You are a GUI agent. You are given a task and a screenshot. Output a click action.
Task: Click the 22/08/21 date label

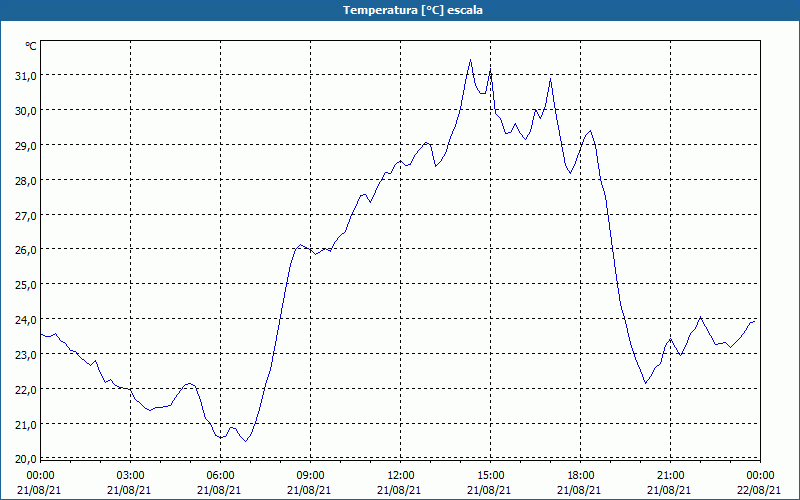click(759, 490)
